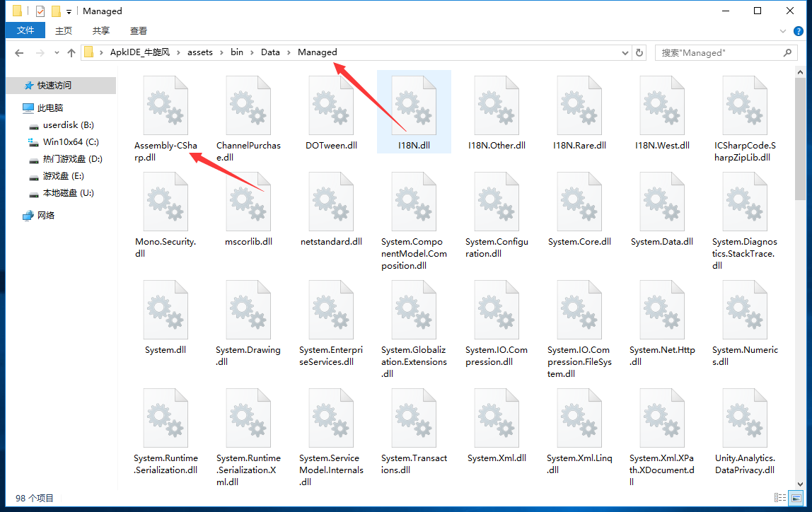Image resolution: width=812 pixels, height=512 pixels.
Task: Select the DOTween.dll file icon
Action: (x=331, y=105)
